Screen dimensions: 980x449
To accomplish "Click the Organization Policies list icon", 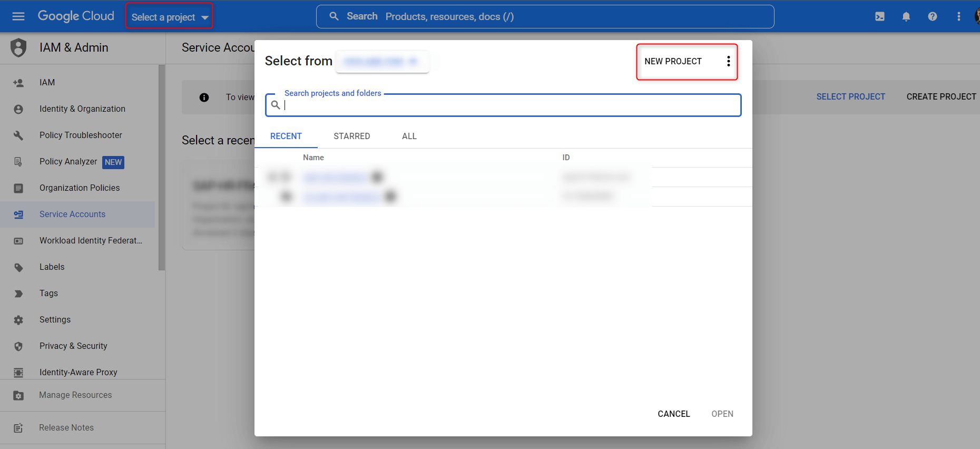I will 18,188.
